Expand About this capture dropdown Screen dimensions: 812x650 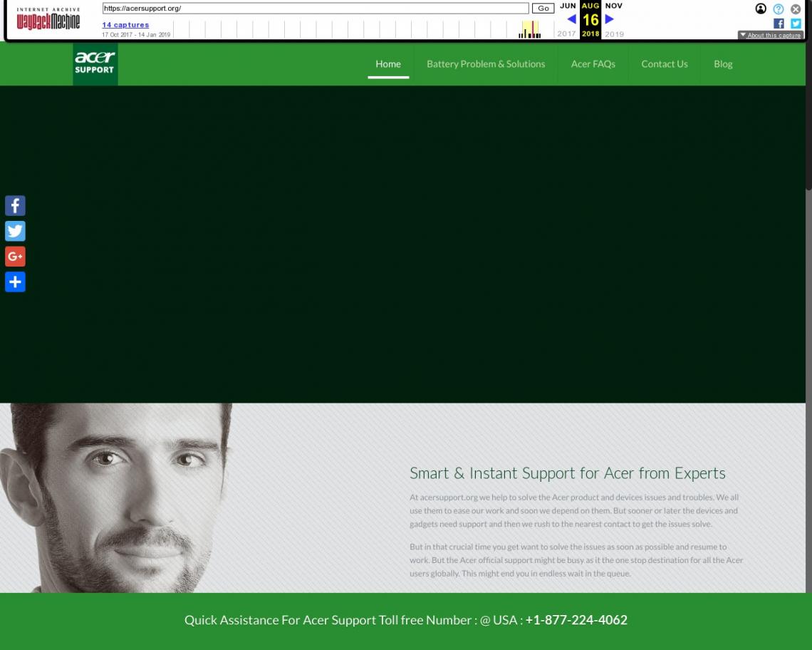(771, 35)
